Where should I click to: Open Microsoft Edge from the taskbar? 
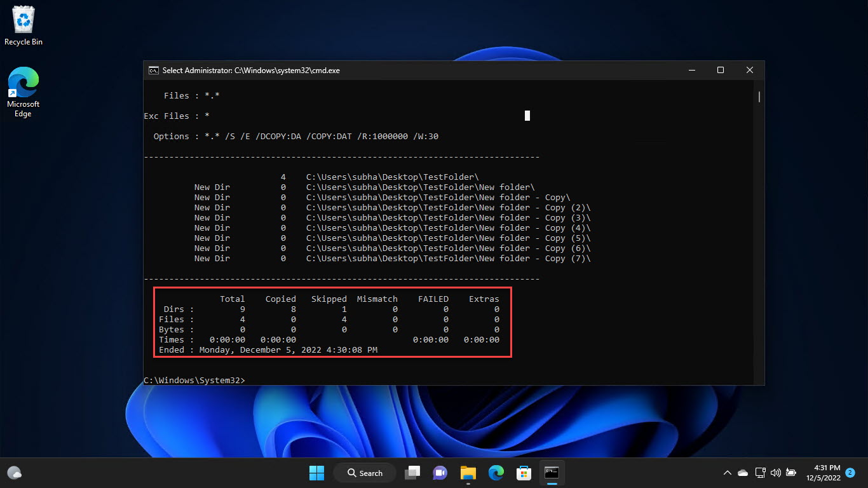point(496,473)
